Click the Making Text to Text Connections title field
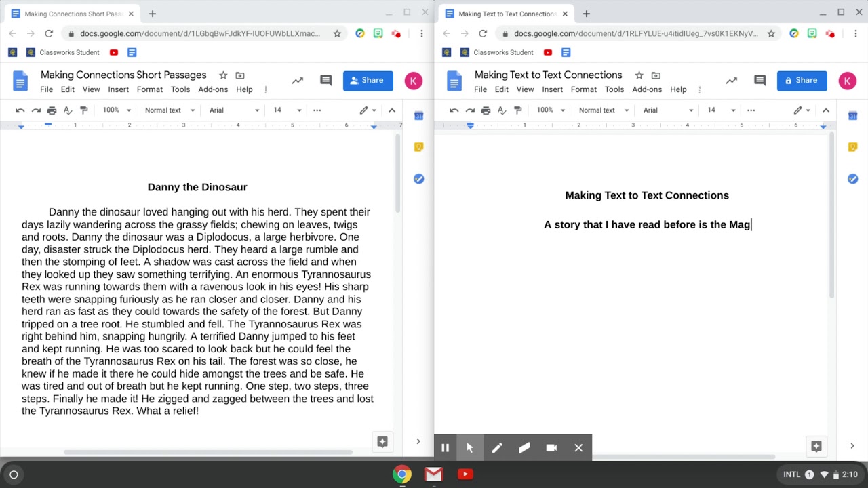 tap(548, 75)
